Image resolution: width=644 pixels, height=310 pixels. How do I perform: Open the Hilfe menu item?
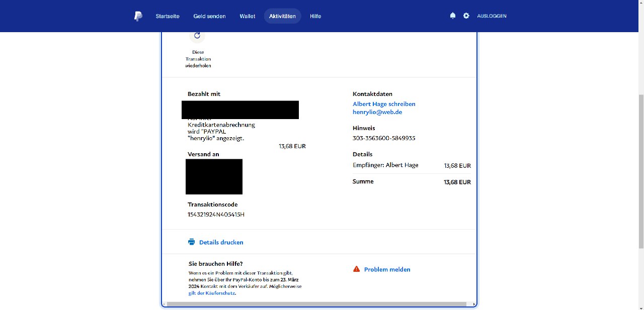point(315,16)
